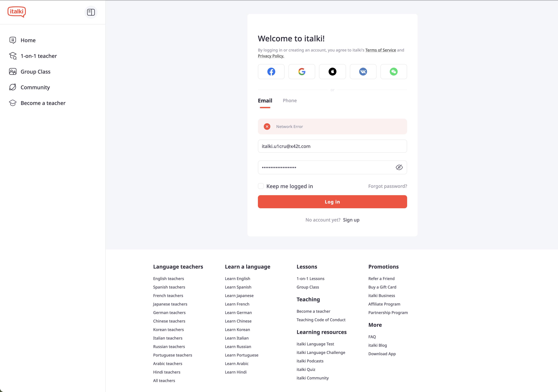Click Forgot password
This screenshot has height=392, width=558.
coord(387,186)
